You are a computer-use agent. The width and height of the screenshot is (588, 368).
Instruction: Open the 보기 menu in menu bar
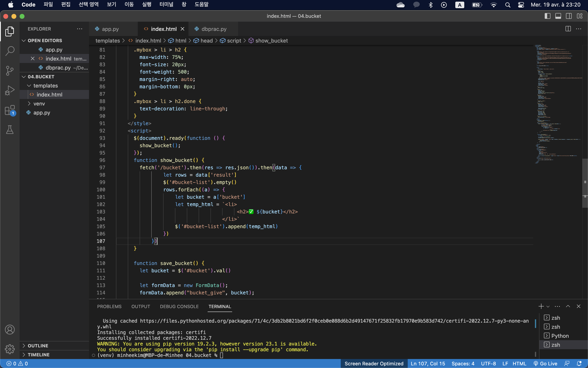111,5
